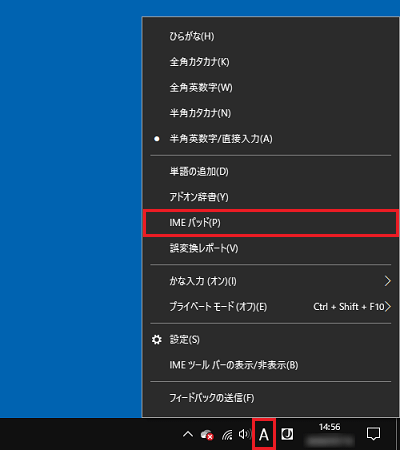Open the Wi-Fi network tray icon
This screenshot has width=400, height=450.
tap(227, 435)
